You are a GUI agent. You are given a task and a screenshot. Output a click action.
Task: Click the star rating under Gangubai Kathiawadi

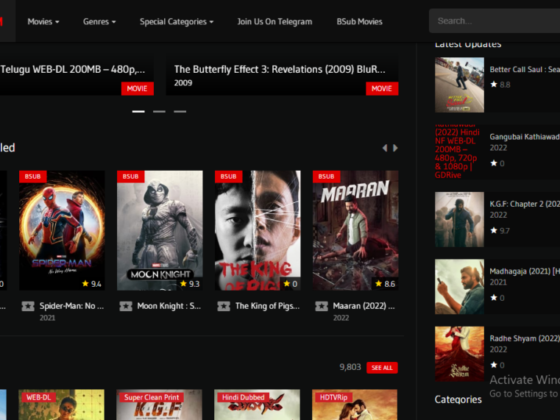498,164
